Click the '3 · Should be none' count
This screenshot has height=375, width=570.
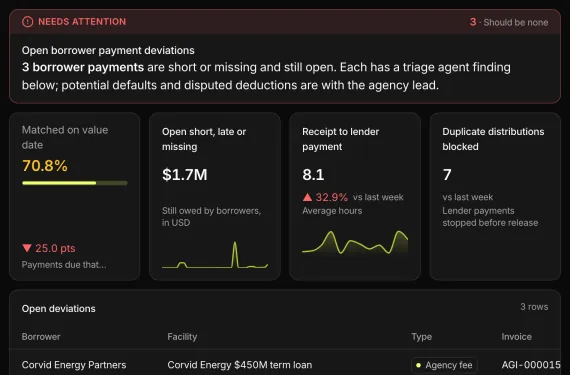[x=509, y=22]
